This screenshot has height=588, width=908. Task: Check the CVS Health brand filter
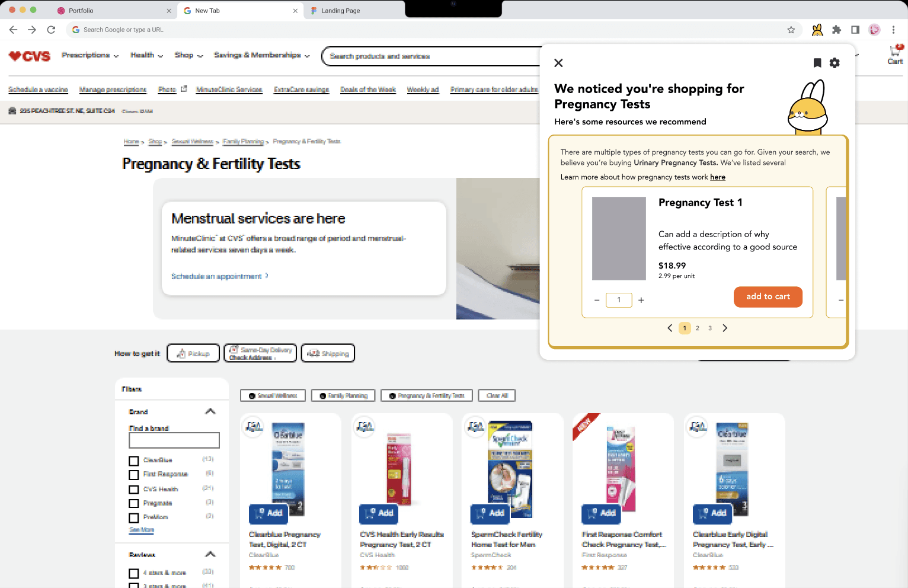pyautogui.click(x=134, y=490)
